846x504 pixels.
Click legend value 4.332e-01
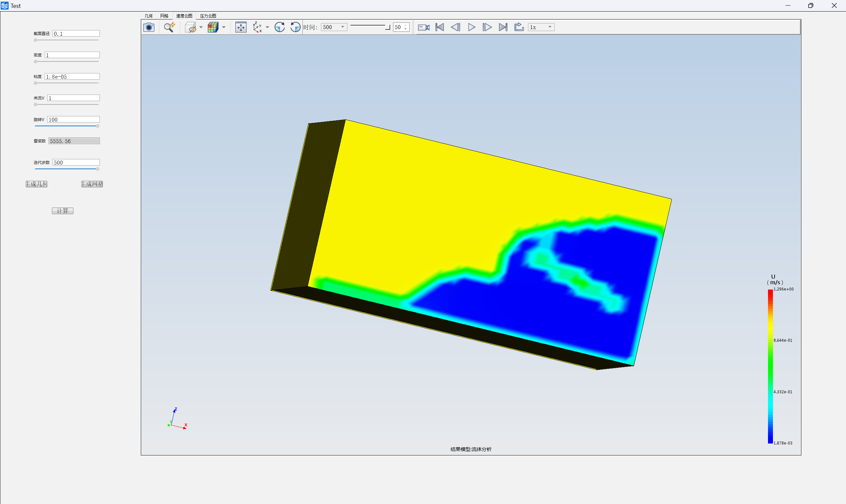coord(783,392)
